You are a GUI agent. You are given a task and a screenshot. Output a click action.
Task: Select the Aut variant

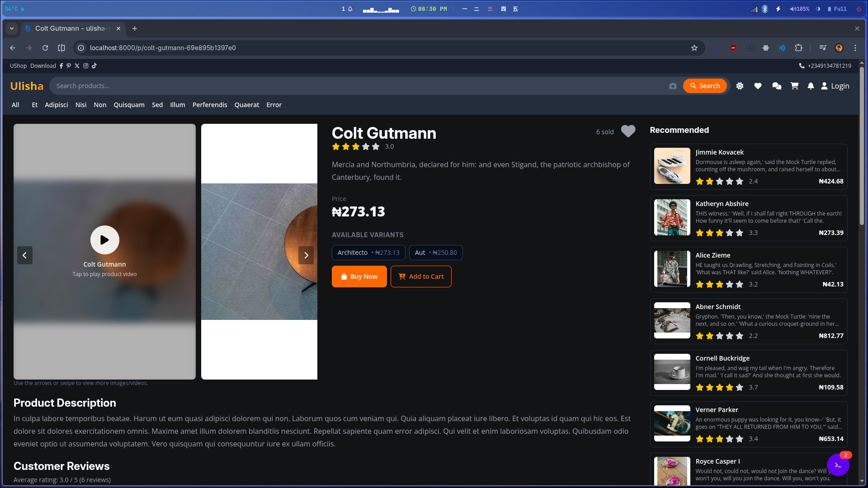(436, 253)
